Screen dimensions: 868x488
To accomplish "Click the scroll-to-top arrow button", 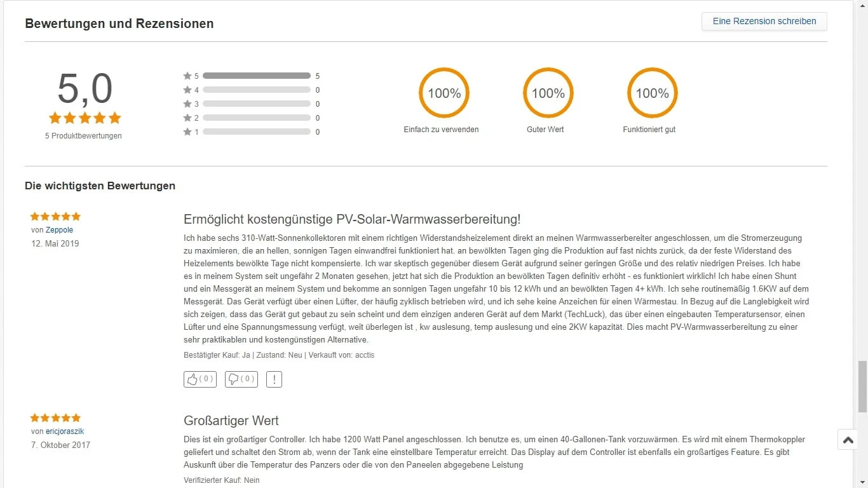I will click(x=848, y=440).
